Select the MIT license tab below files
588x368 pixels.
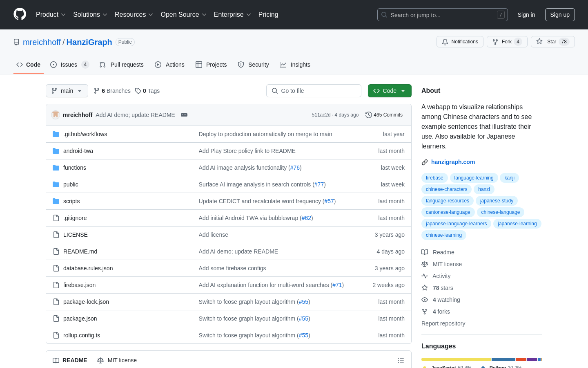[117, 360]
